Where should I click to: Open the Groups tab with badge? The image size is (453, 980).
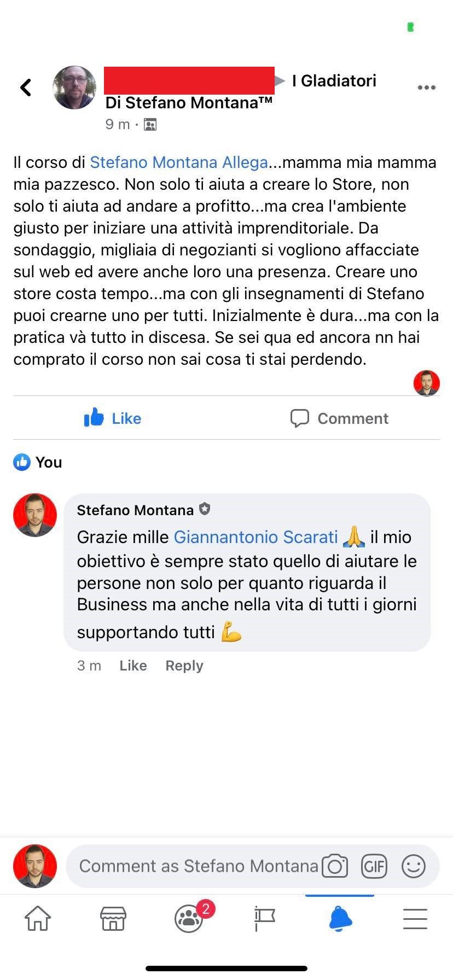click(x=189, y=919)
